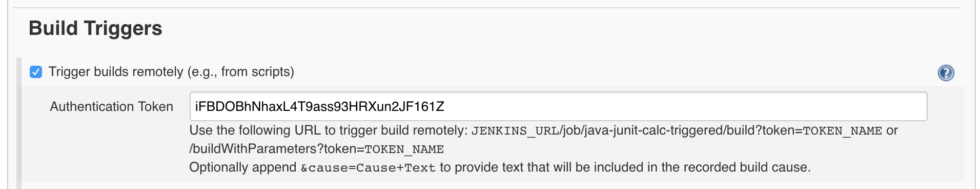Click the Authentication Token label
The width and height of the screenshot is (980, 189).
coord(111,106)
